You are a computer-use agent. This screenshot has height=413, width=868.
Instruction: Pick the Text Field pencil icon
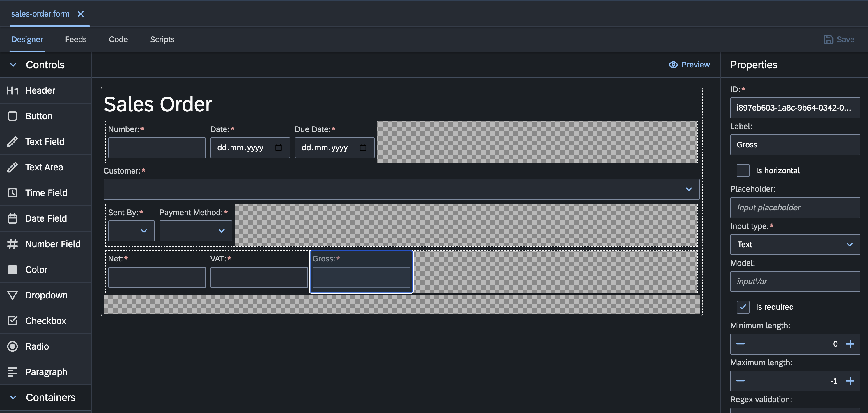coord(13,142)
